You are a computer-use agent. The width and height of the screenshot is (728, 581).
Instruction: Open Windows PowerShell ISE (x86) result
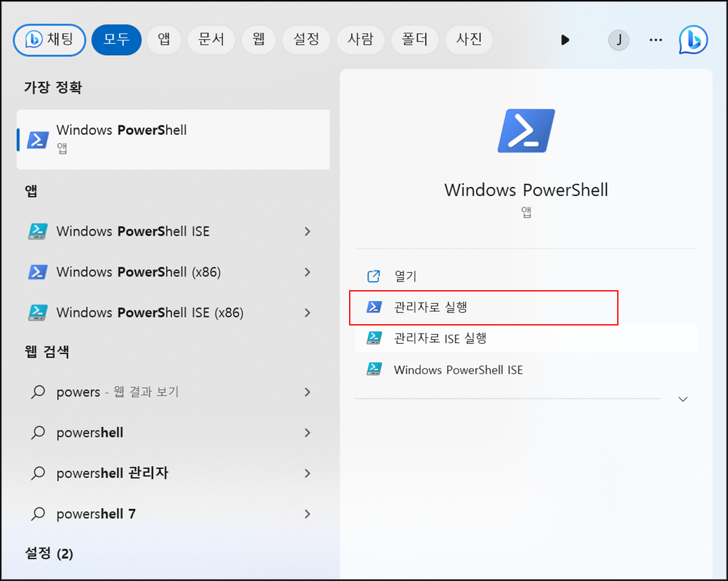(173, 313)
